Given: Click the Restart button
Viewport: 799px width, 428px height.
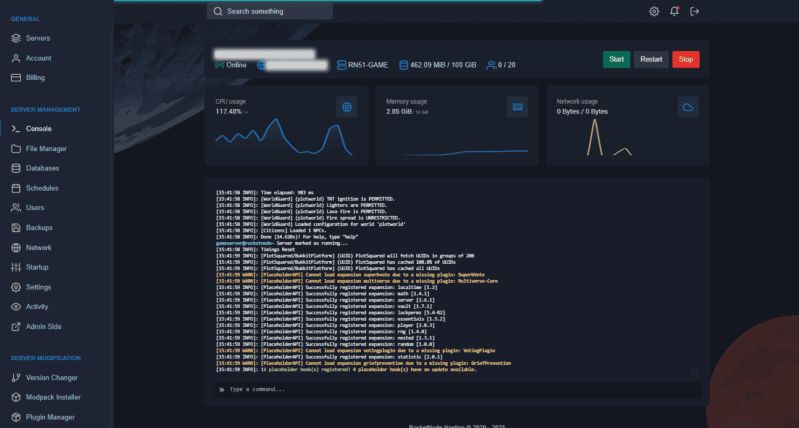Looking at the screenshot, I should [x=651, y=59].
